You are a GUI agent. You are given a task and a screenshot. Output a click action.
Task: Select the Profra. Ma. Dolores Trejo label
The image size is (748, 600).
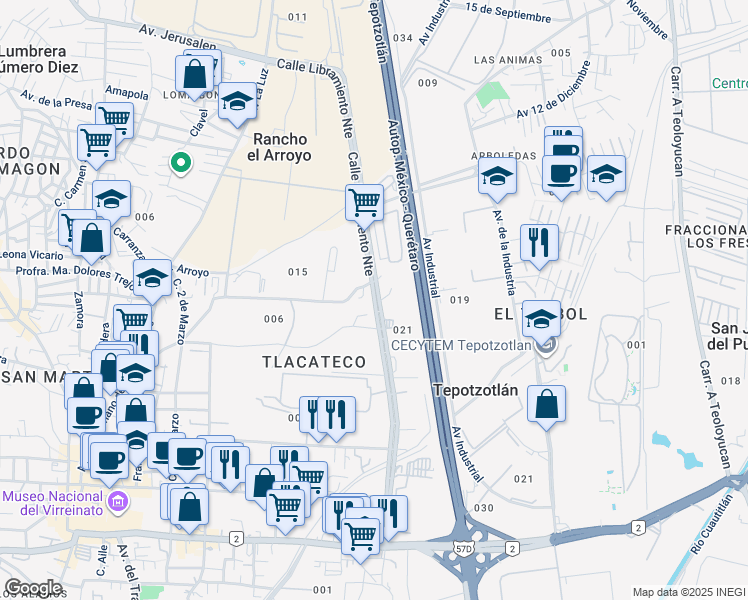[x=75, y=277]
